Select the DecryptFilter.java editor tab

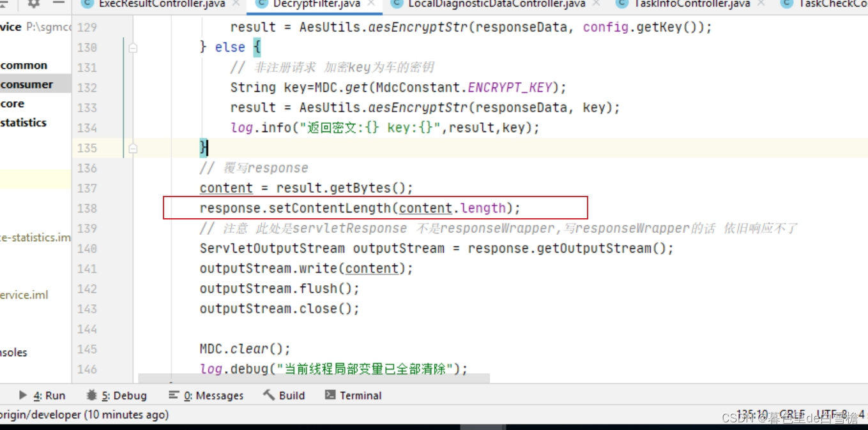316,4
